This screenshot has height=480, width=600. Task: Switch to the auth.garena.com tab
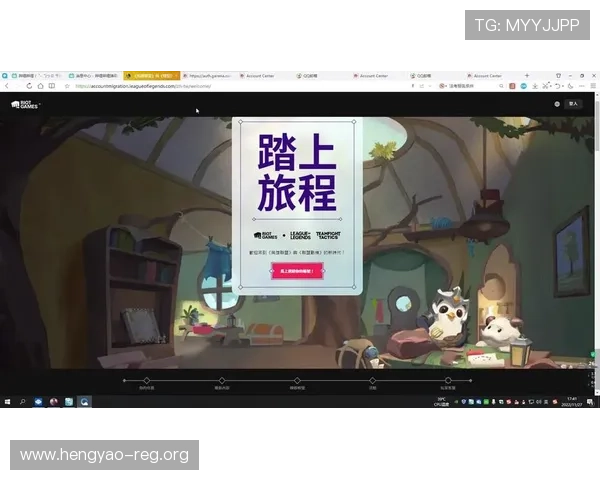click(209, 76)
